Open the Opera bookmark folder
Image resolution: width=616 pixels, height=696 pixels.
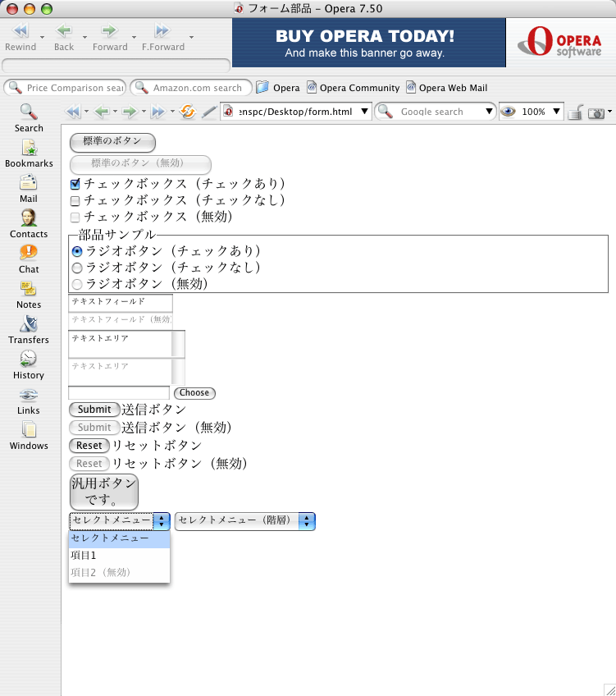click(279, 88)
